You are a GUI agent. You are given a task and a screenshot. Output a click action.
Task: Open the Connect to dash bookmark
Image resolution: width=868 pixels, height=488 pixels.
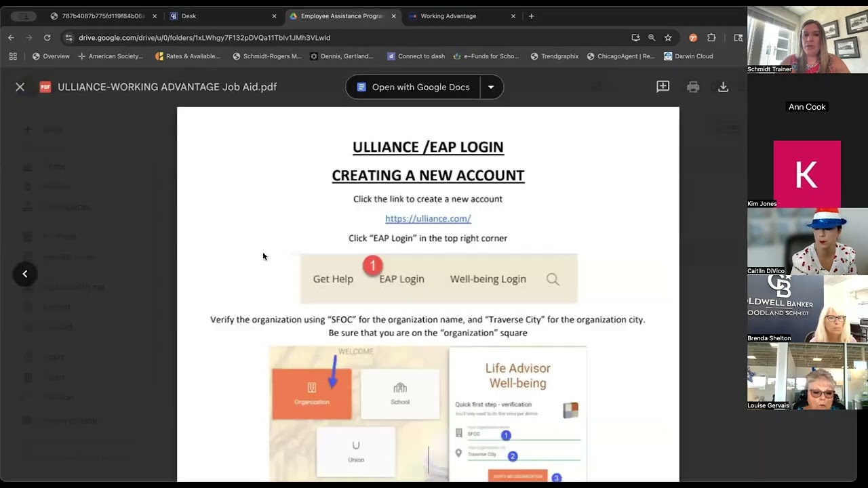(x=416, y=56)
